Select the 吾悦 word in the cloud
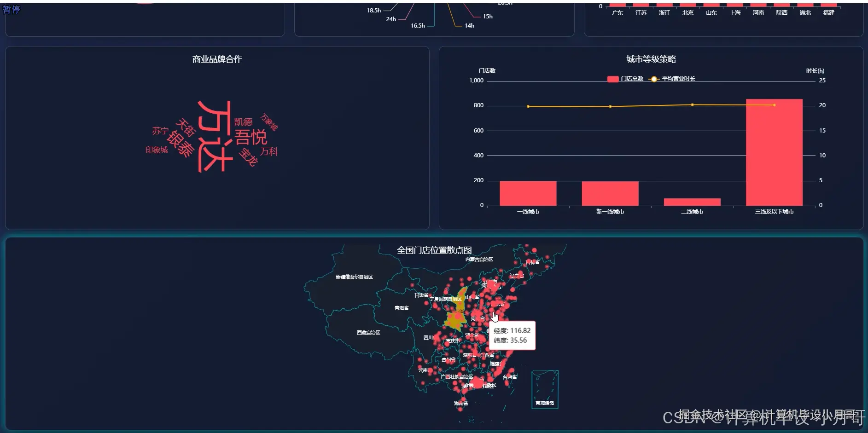The height and width of the screenshot is (433, 868). click(x=250, y=137)
